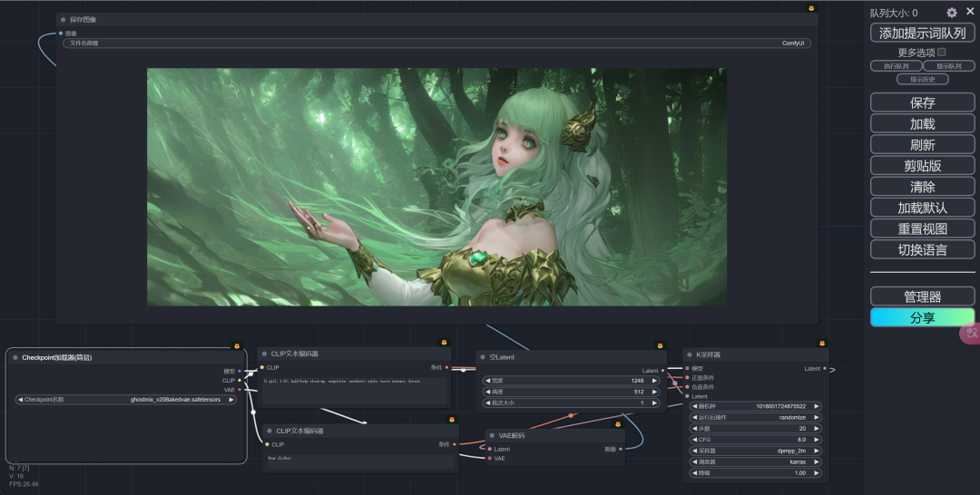Collapse the upper CLIP文本编码器 node dot

click(264, 354)
